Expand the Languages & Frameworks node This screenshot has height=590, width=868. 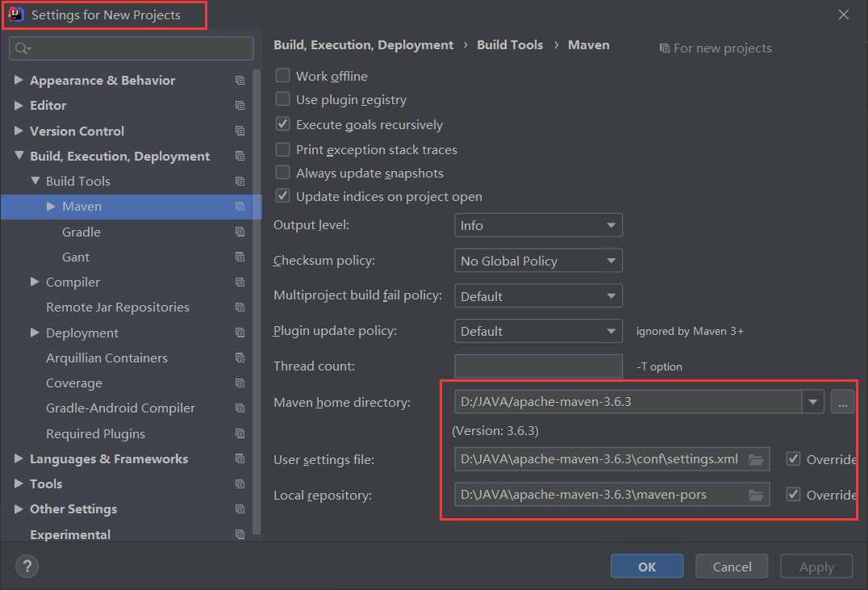click(19, 458)
